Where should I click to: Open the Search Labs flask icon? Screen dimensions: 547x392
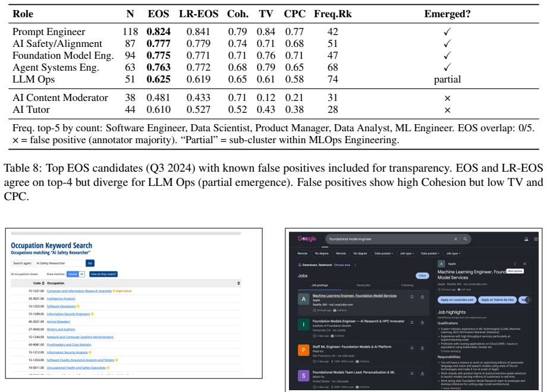526,239
